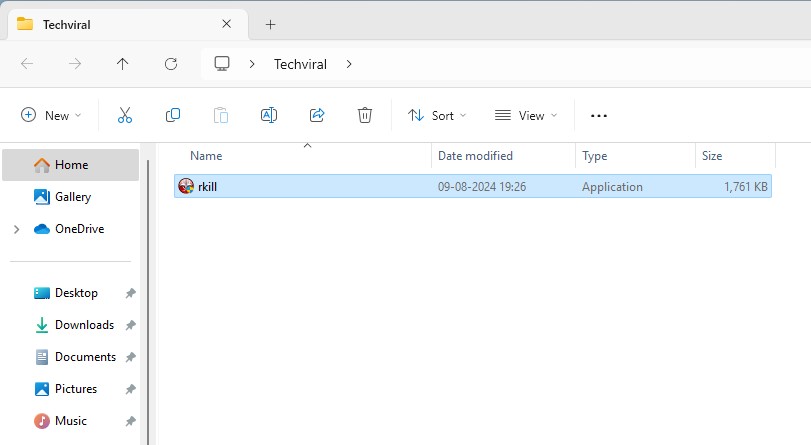This screenshot has height=445, width=811.
Task: Go up one folder level
Action: click(x=123, y=64)
